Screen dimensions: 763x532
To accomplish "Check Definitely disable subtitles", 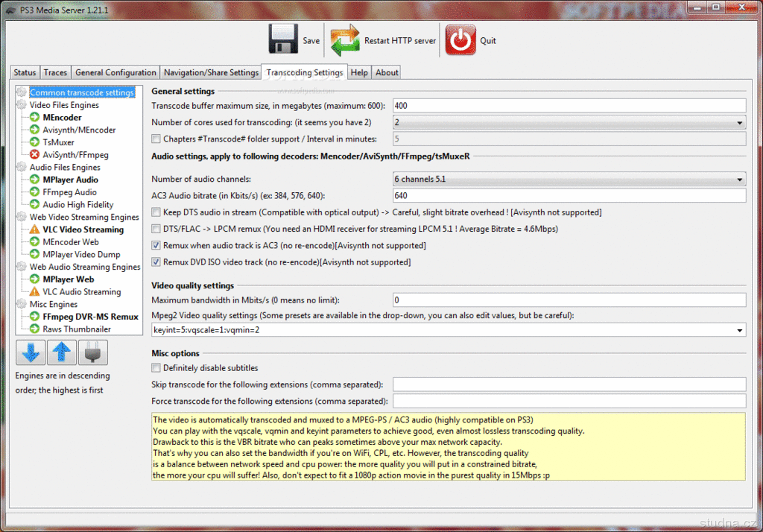I will coord(156,368).
